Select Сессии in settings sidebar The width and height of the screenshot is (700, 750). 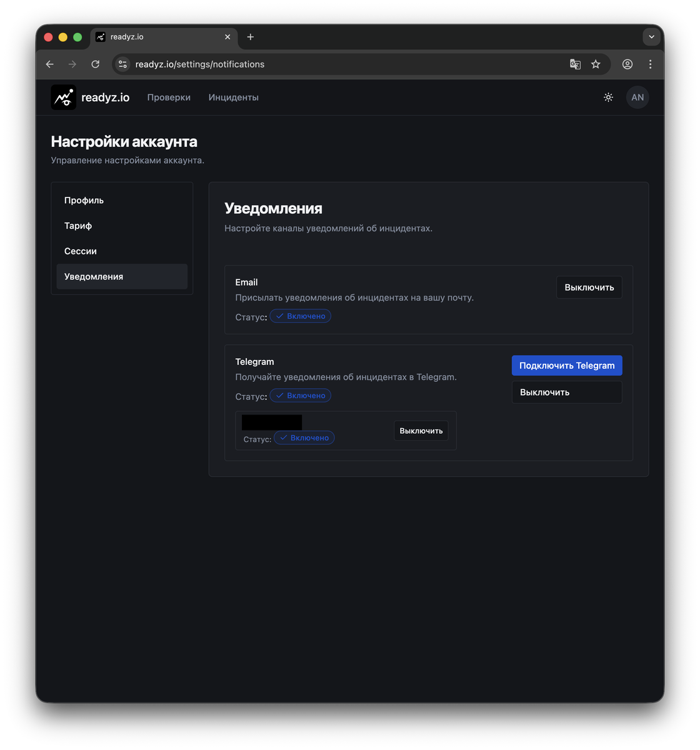(122, 251)
